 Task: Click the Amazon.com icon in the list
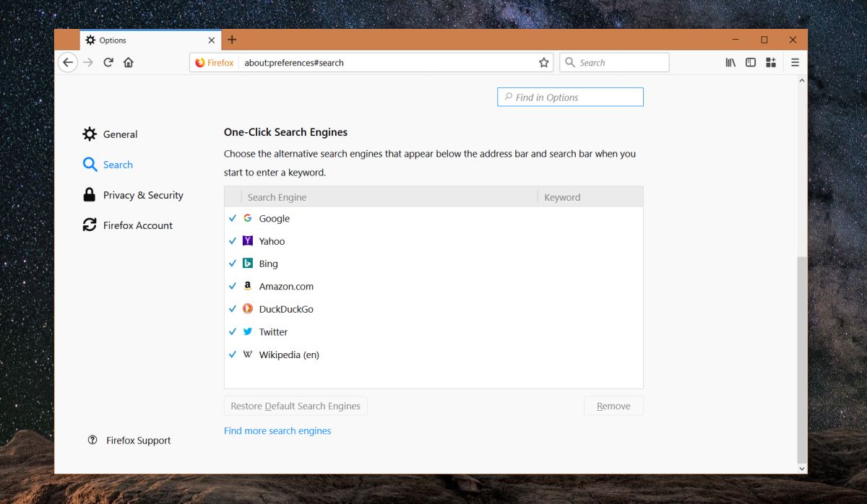tap(248, 286)
